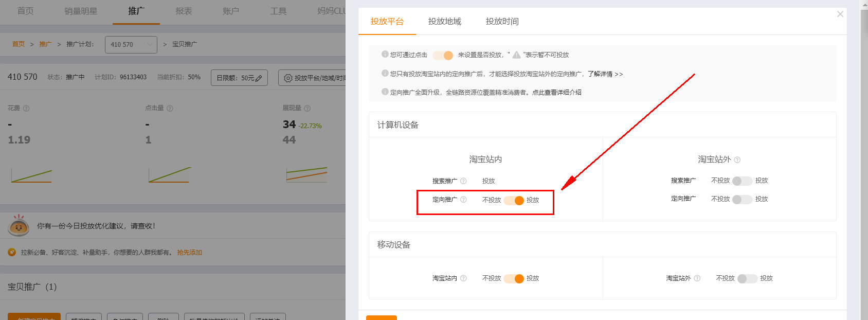
Task: Click help icon beside 点击量
Action: (170, 109)
